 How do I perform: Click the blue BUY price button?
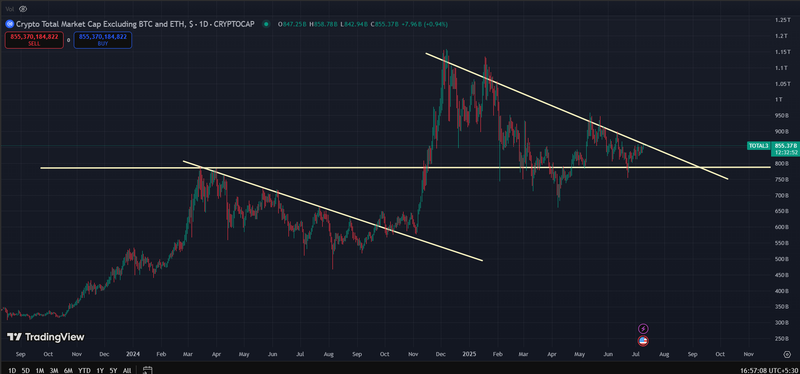tap(103, 40)
